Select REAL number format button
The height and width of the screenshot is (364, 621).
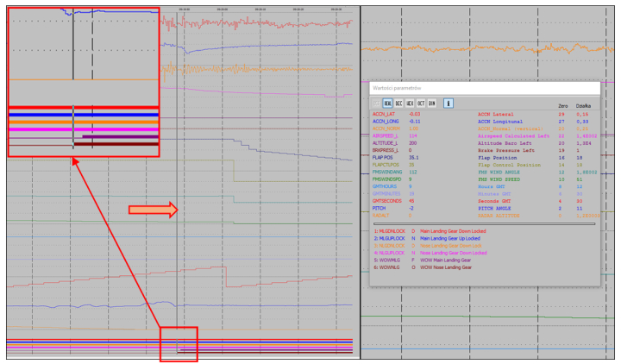click(387, 104)
